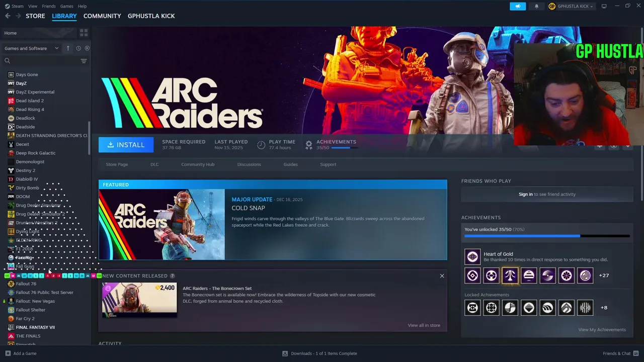Open the Bonecrown Set thumbnail

tap(139, 300)
